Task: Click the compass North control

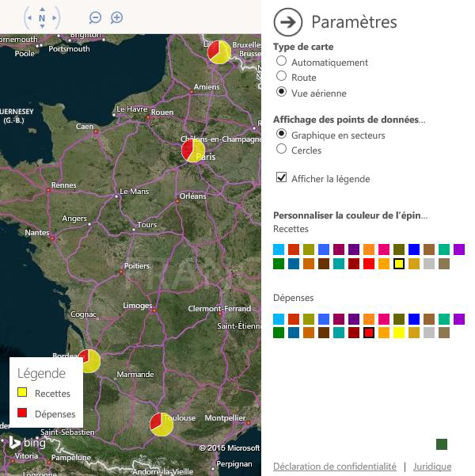Action: click(x=42, y=17)
